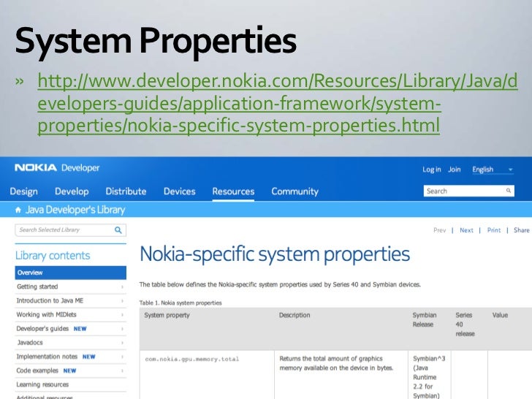Viewport: 532px width, 399px height.
Task: Open the Develop menu
Action: [x=72, y=191]
